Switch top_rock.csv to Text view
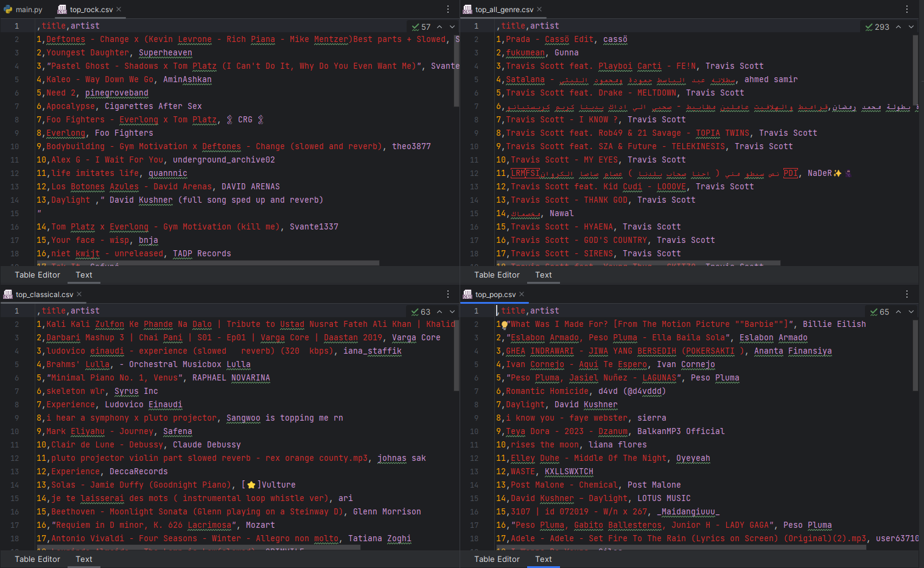The image size is (924, 568). (84, 275)
